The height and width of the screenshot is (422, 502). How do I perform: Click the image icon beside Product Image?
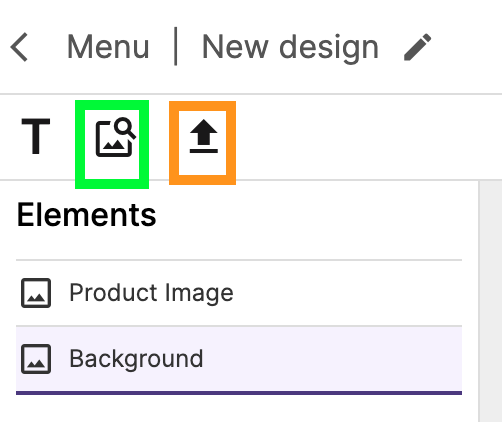tap(36, 293)
